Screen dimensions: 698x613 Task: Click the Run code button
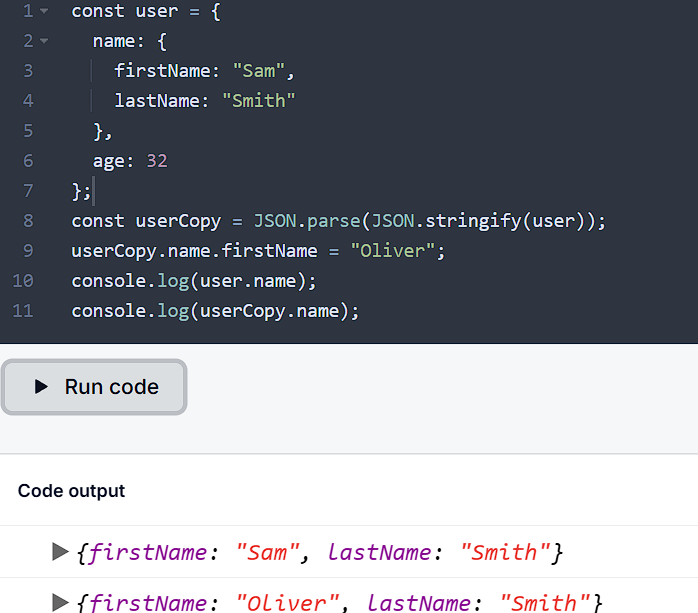click(94, 387)
